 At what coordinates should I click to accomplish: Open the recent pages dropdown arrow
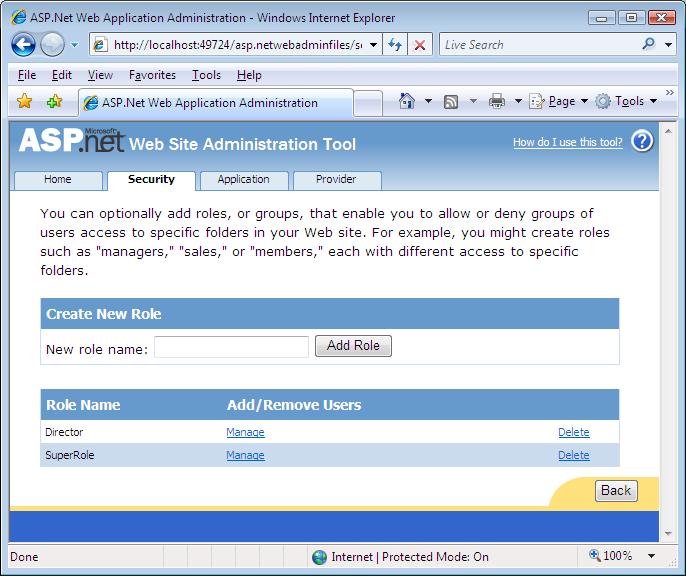click(75, 45)
